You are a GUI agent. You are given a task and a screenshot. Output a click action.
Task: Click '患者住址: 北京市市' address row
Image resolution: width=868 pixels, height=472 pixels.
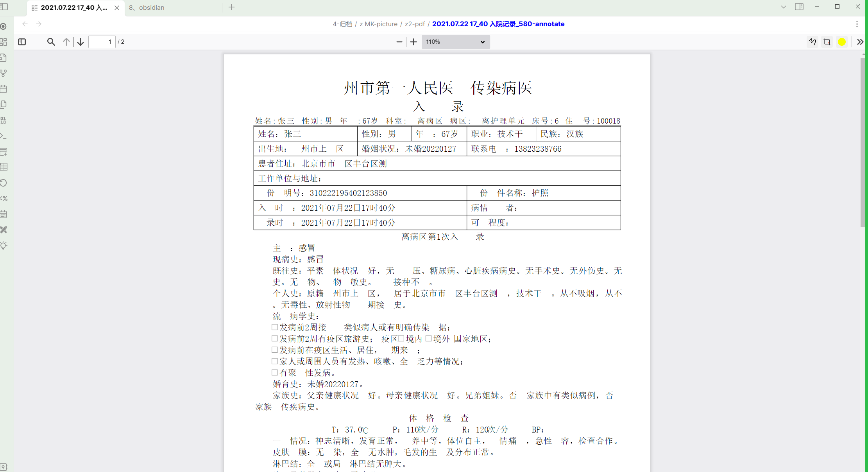click(437, 163)
